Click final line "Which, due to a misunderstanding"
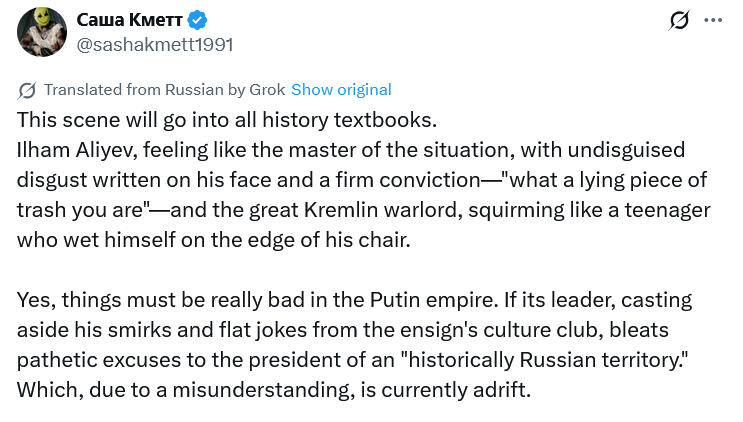 272,389
